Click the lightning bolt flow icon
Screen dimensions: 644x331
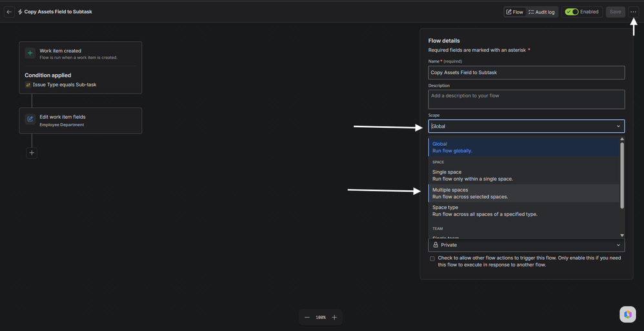[x=20, y=12]
